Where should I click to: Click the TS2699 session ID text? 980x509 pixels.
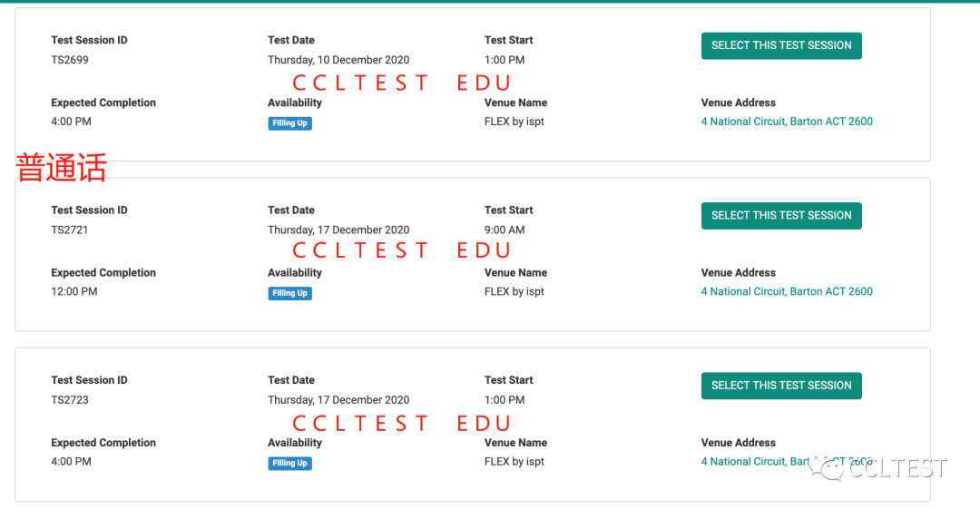tap(69, 60)
